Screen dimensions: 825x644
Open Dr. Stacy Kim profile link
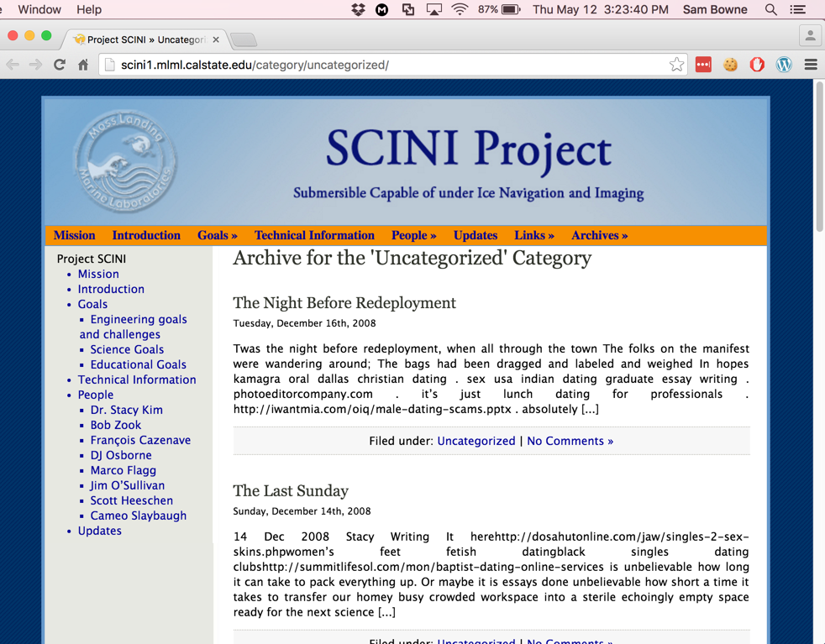point(126,410)
